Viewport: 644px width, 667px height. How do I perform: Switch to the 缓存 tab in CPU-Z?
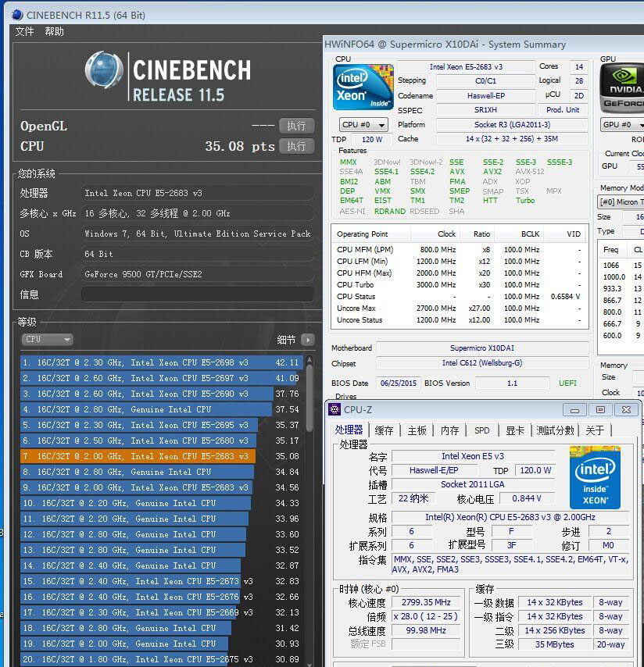point(384,430)
